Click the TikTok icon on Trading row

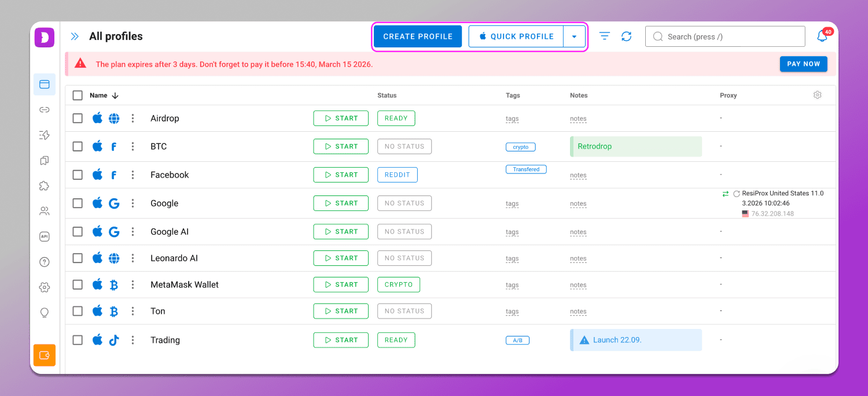click(x=114, y=341)
